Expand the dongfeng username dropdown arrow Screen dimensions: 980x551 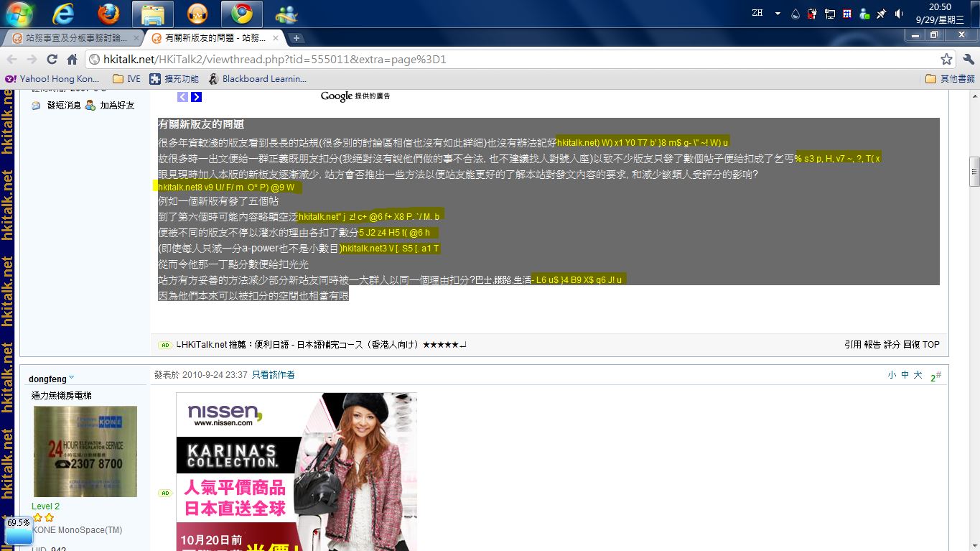tap(71, 379)
